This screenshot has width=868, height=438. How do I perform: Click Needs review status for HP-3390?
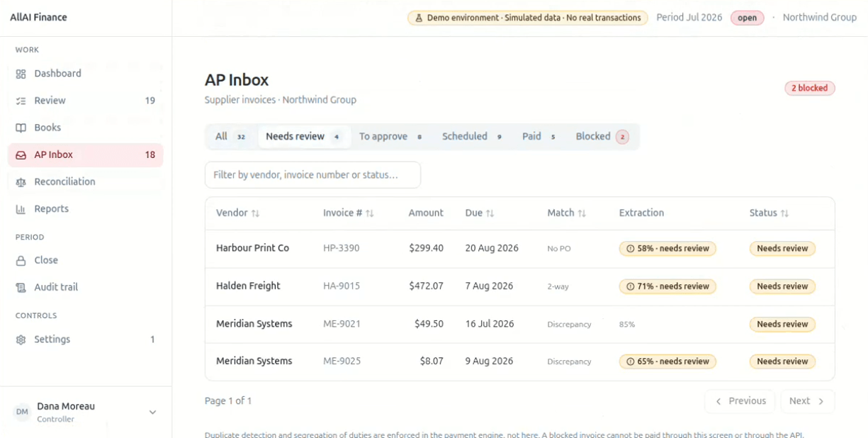pyautogui.click(x=782, y=249)
